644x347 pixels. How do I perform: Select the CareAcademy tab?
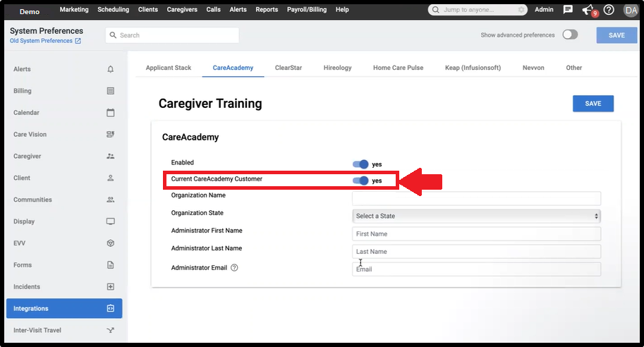coord(233,68)
